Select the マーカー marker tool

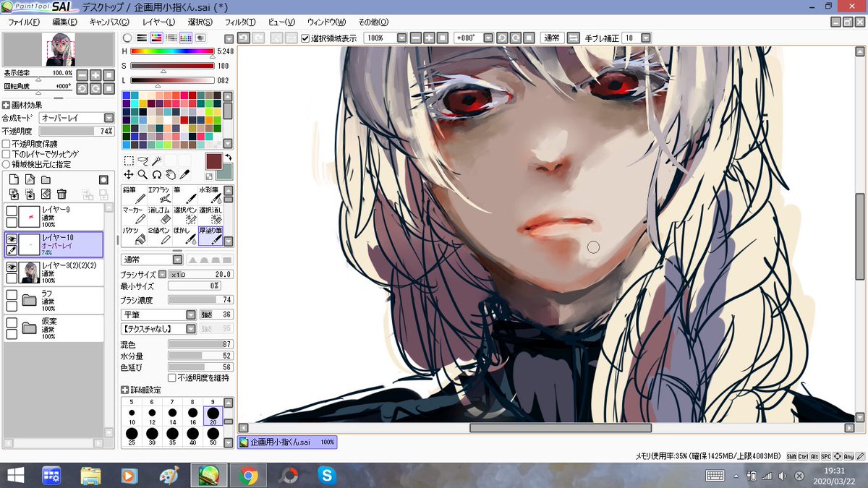[135, 215]
